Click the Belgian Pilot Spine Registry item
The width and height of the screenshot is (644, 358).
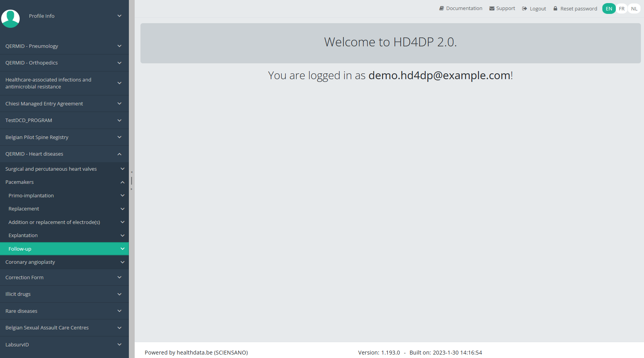tap(37, 137)
